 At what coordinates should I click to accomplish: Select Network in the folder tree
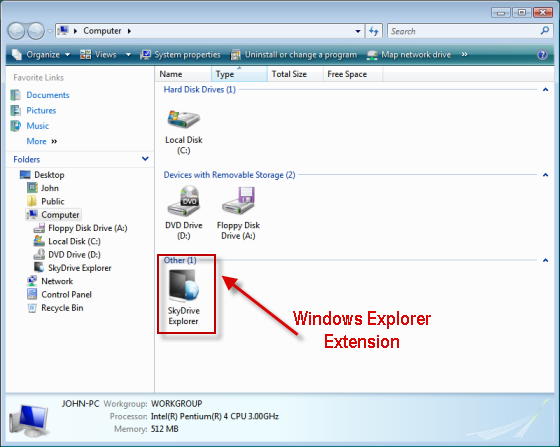pyautogui.click(x=50, y=281)
